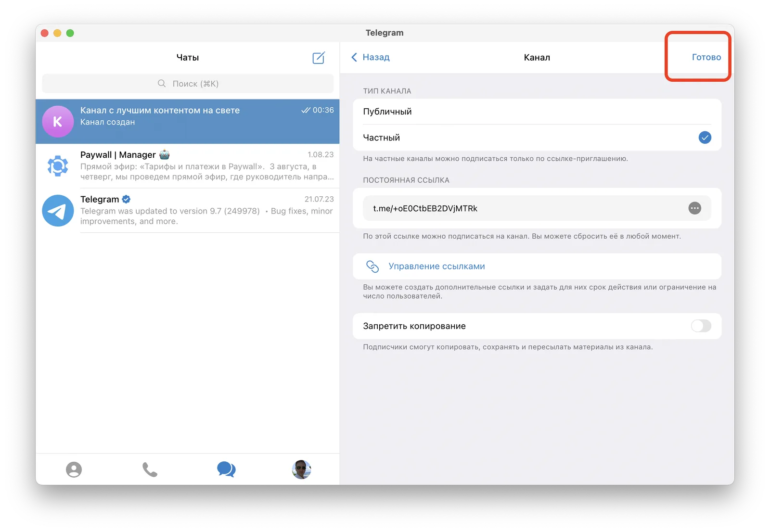770x532 pixels.
Task: Switch to the Chats bubble icon
Action: tap(226, 469)
